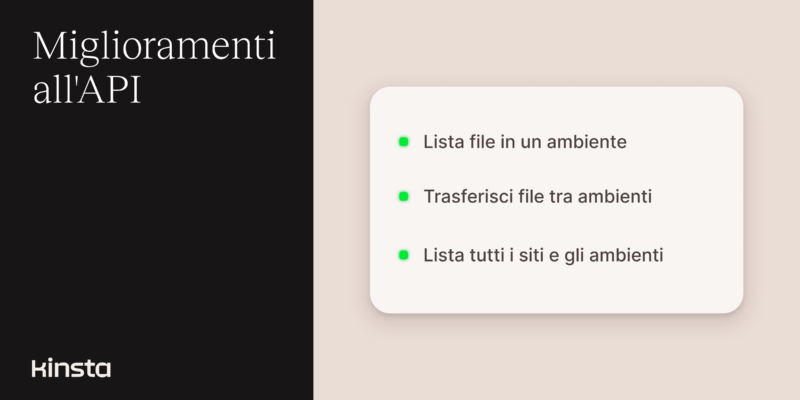This screenshot has width=800, height=400.
Task: Click the word siti in third bullet
Action: coord(531,255)
